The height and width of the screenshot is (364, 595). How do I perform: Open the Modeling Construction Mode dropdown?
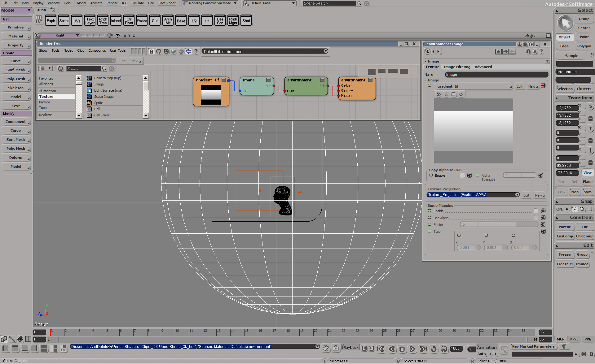(210, 3)
